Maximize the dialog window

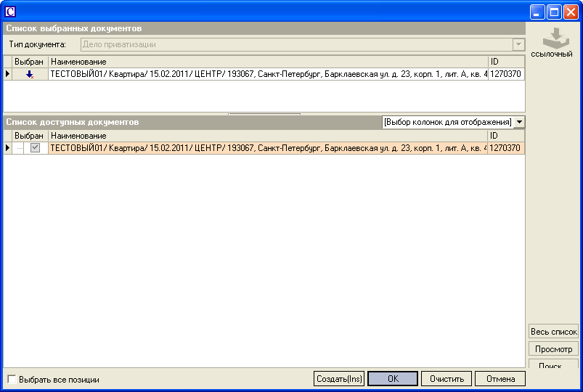[554, 12]
